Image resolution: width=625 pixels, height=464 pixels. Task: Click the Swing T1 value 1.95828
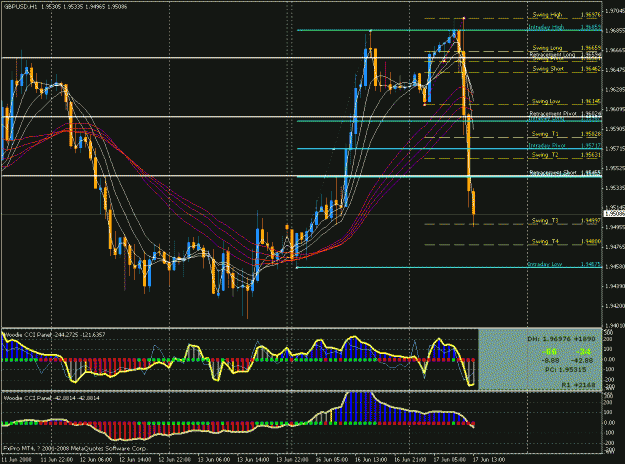tap(591, 134)
